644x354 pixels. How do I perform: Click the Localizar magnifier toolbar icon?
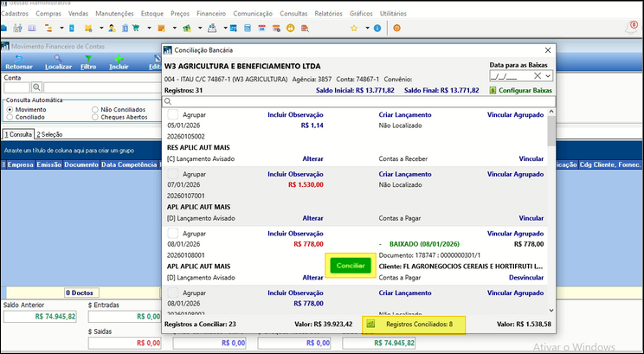pos(57,58)
